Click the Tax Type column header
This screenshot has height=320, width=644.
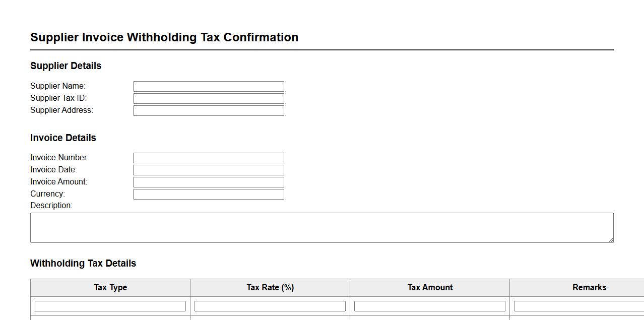tap(110, 288)
